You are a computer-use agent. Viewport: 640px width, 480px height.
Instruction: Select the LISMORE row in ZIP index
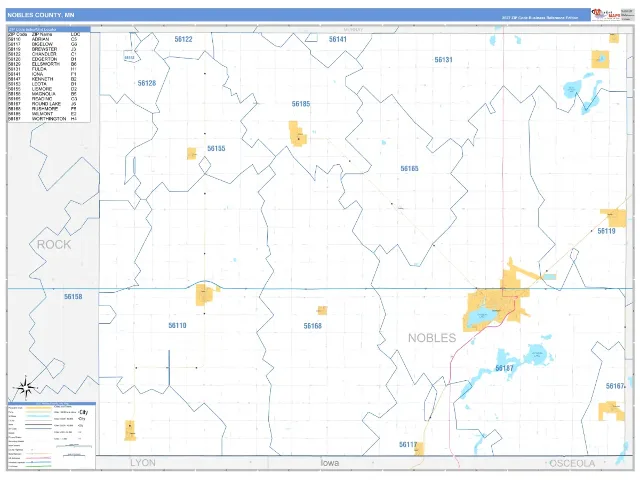(x=42, y=89)
